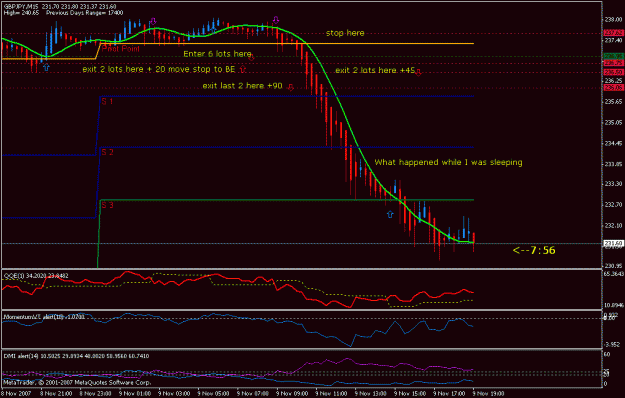The width and height of the screenshot is (625, 398).
Task: Click the '9 Nov 01:00' time label
Action: click(x=135, y=394)
